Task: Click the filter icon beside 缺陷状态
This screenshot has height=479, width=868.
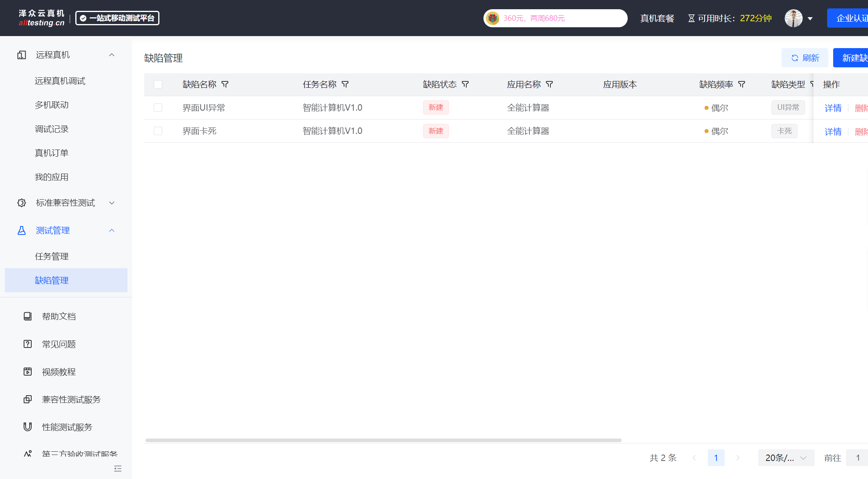Action: click(465, 85)
